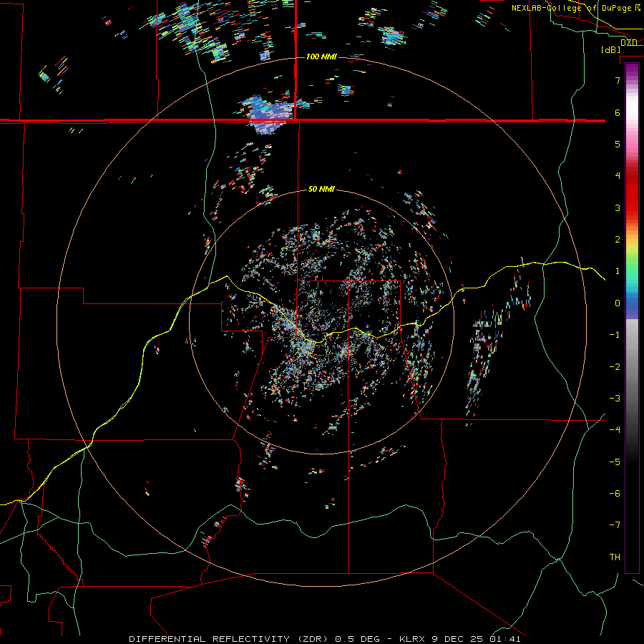Select the "[dB]" unit label above the scale
Image resolution: width=644 pixels, height=644 pixels.
[611, 49]
